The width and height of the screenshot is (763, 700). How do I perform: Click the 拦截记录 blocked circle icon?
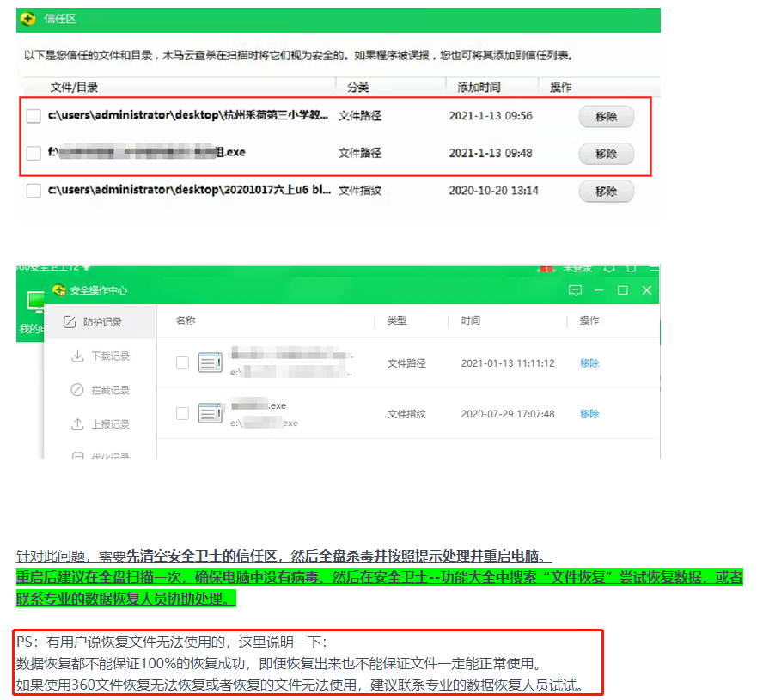(x=77, y=390)
